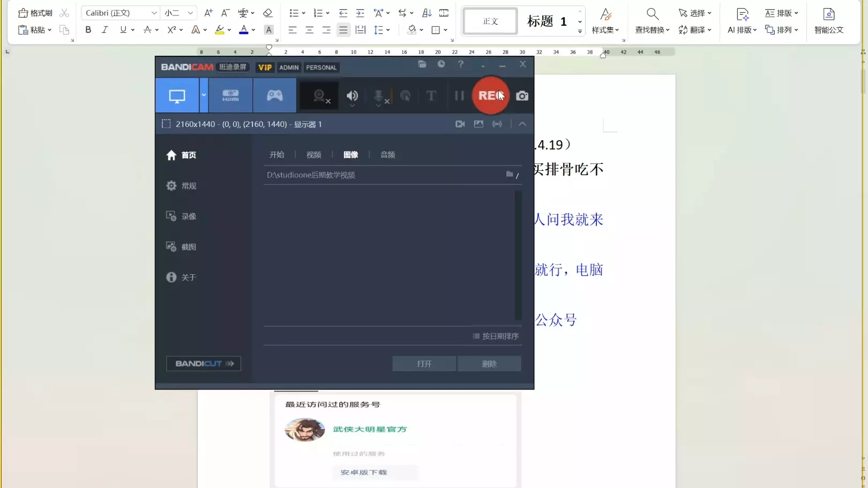Switch to the 音频 tab
868x488 pixels.
tap(388, 155)
